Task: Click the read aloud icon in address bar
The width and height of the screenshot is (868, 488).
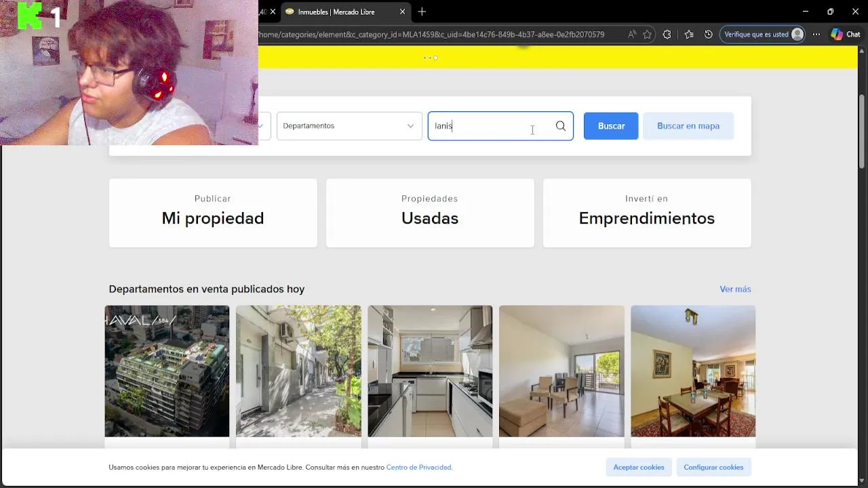Action: 632,34
